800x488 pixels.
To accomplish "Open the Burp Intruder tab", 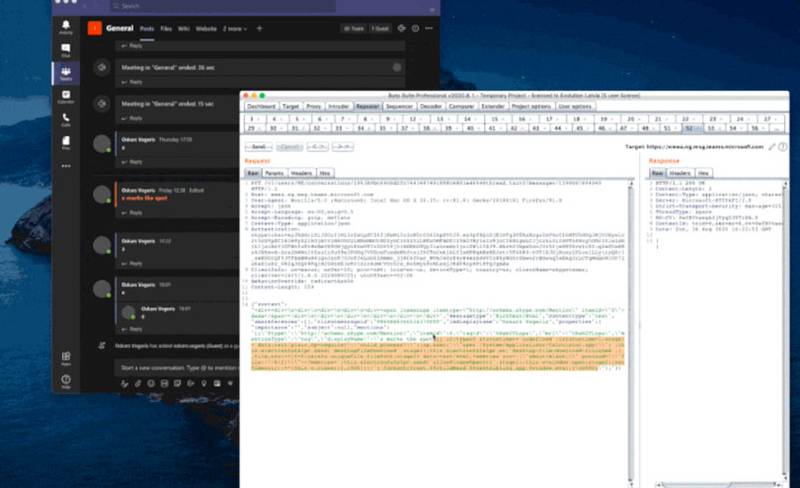I will pyautogui.click(x=338, y=106).
